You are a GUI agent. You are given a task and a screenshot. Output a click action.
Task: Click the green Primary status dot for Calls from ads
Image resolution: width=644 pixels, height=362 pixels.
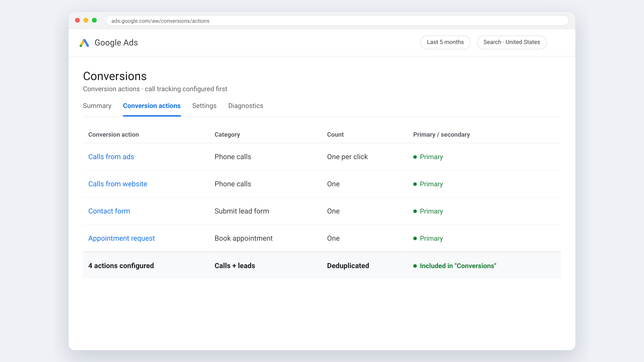coord(415,157)
